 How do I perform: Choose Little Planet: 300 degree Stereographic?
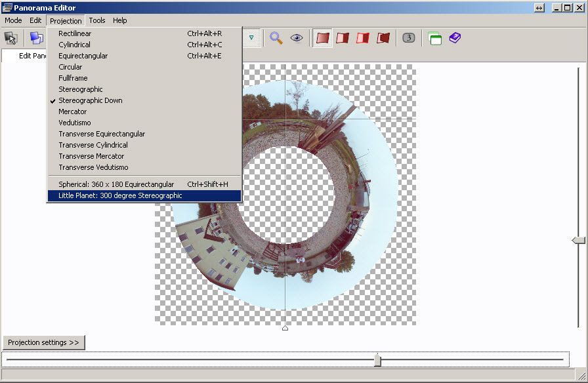pyautogui.click(x=120, y=195)
